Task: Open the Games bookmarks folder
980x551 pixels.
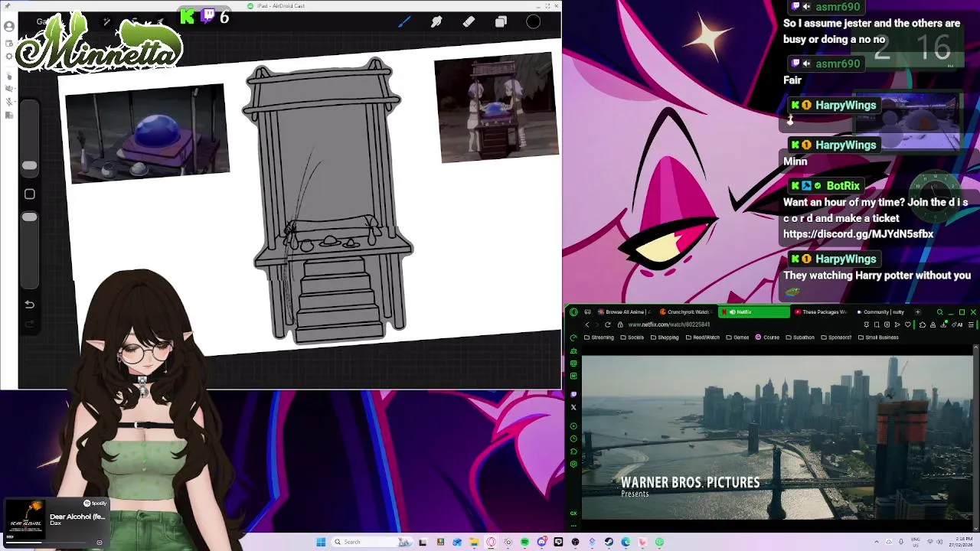Action: pyautogui.click(x=738, y=337)
